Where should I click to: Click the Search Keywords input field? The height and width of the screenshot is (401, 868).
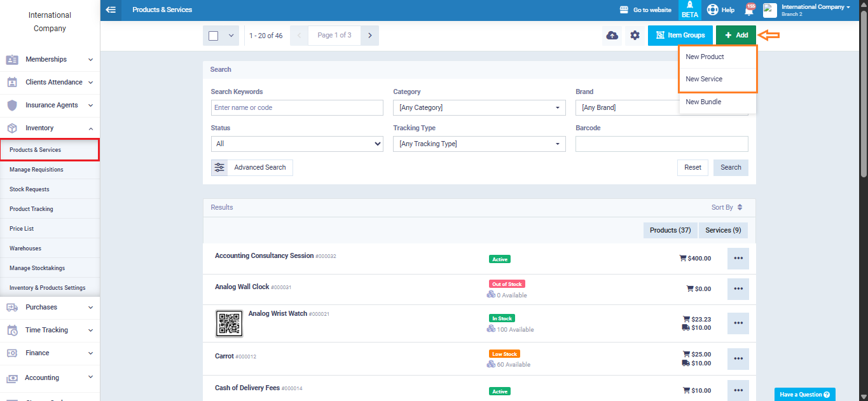coord(297,108)
